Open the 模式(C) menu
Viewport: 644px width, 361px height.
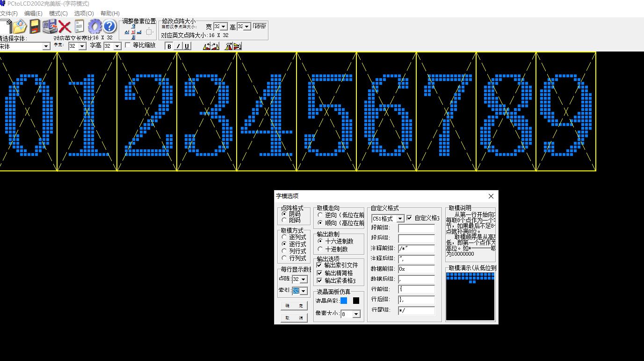58,14
